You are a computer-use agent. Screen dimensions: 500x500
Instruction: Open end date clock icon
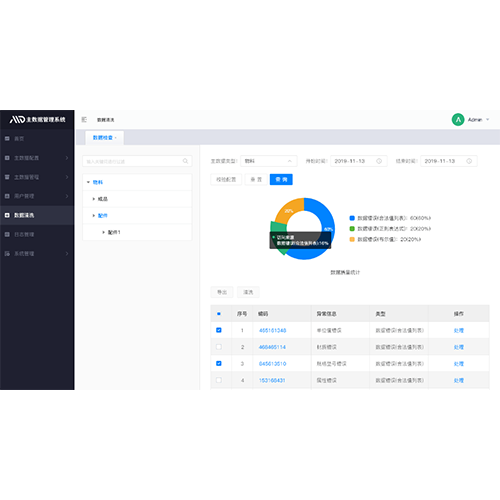coord(469,161)
